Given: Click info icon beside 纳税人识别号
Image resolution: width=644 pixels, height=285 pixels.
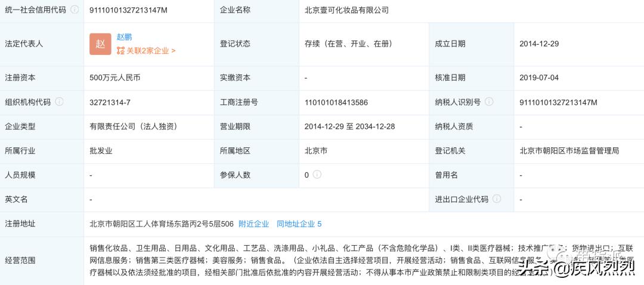Looking at the screenshot, I should click(x=489, y=102).
